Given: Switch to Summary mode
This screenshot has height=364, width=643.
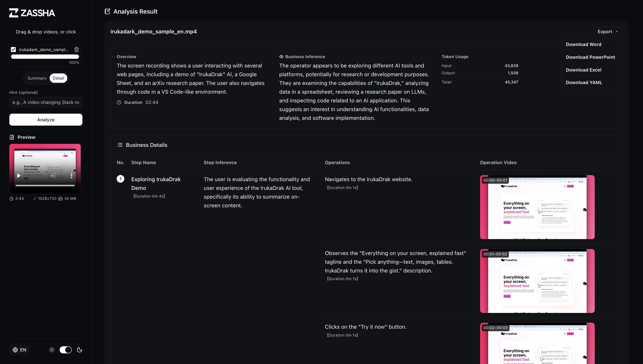Looking at the screenshot, I should [37, 78].
